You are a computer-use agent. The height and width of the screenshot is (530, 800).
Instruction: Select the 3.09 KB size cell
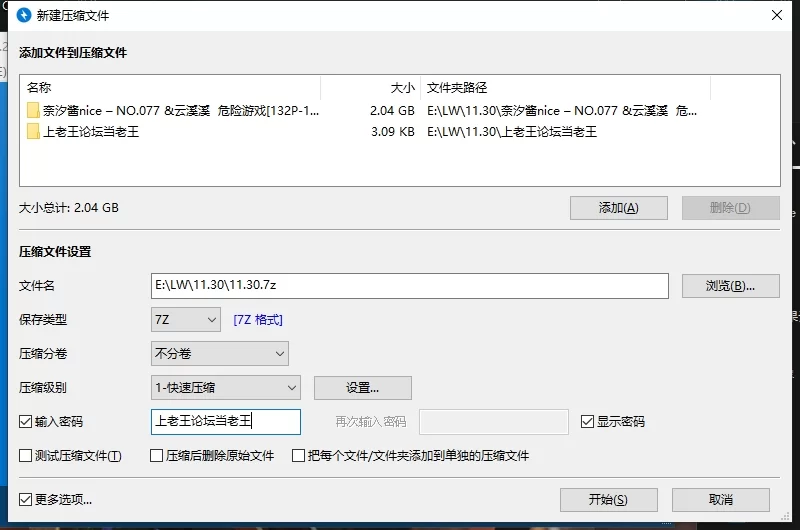(x=393, y=132)
